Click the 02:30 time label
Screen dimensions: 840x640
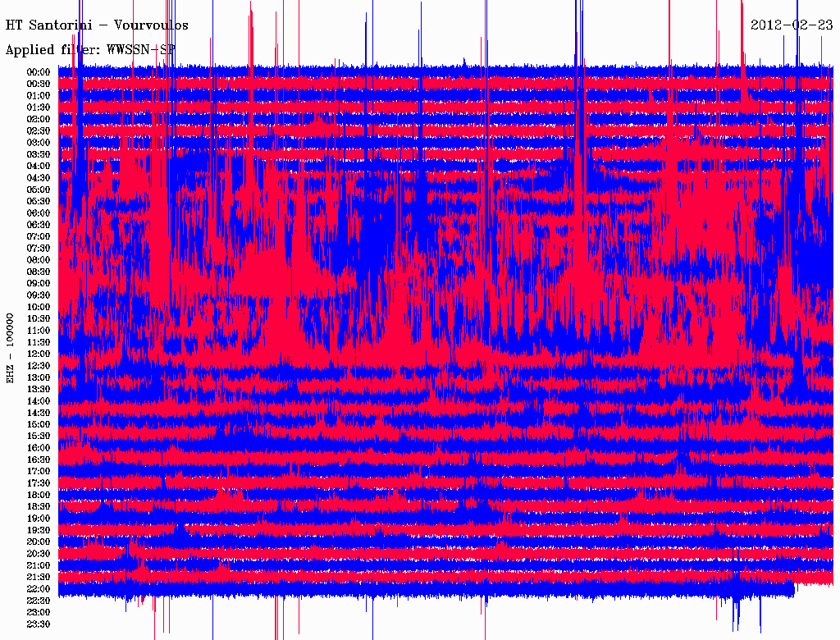pyautogui.click(x=39, y=131)
